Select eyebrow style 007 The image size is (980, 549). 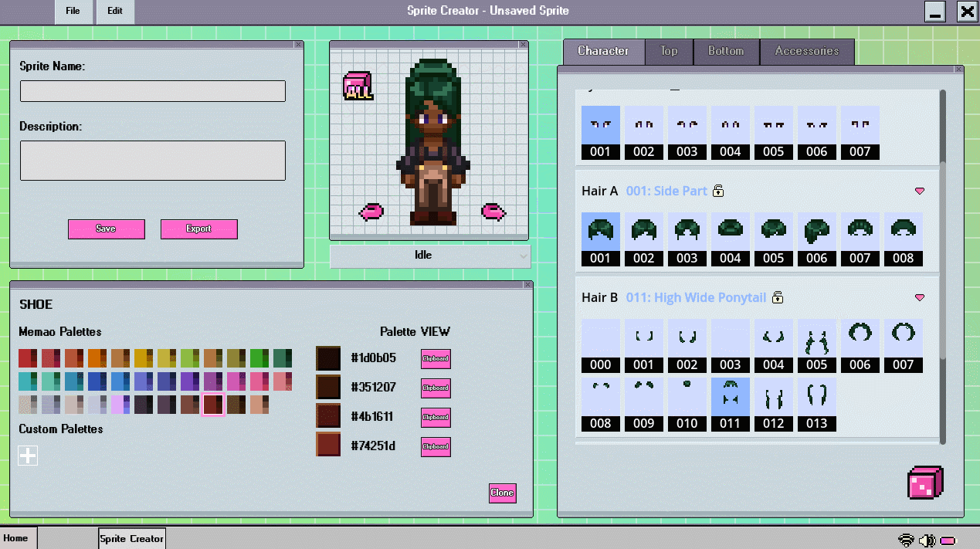point(860,133)
